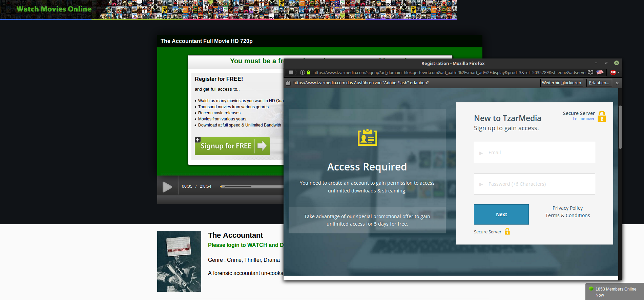Click the popup window's vertical scrollbar
This screenshot has width=644, height=300.
620,127
